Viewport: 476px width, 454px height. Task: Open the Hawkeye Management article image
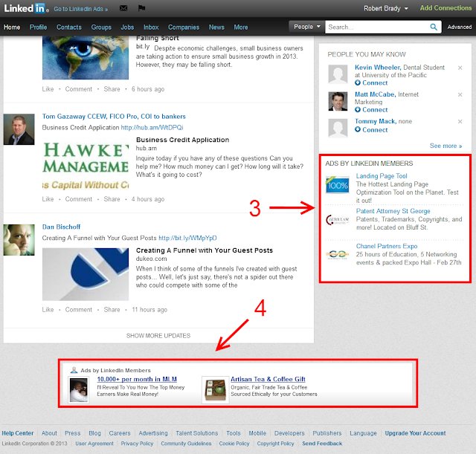click(x=86, y=164)
